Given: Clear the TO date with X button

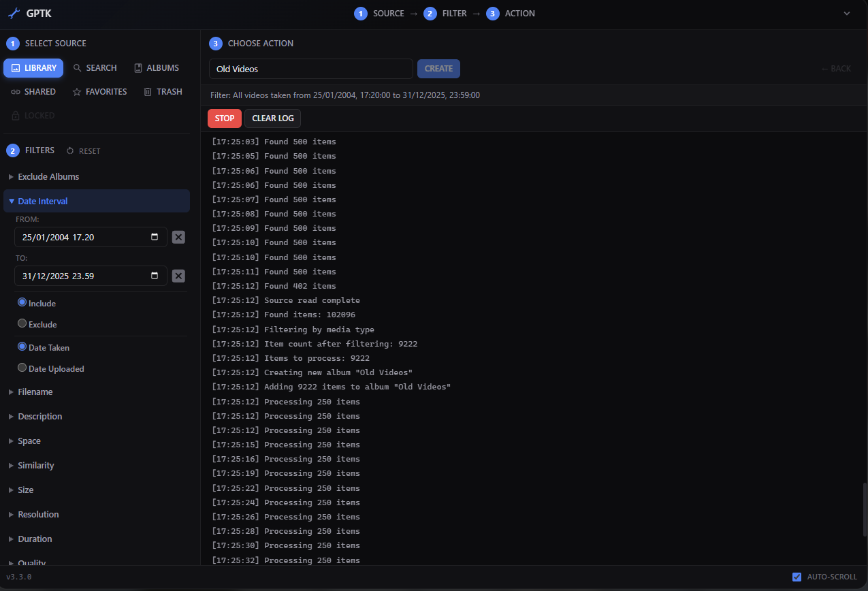Looking at the screenshot, I should tap(178, 276).
